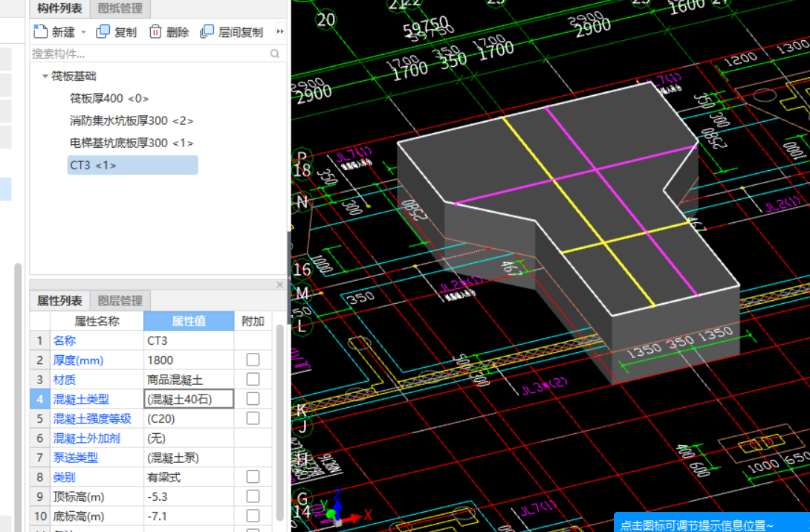Switch to the 构件列表 tab
The height and width of the screenshot is (532, 810).
pos(59,8)
